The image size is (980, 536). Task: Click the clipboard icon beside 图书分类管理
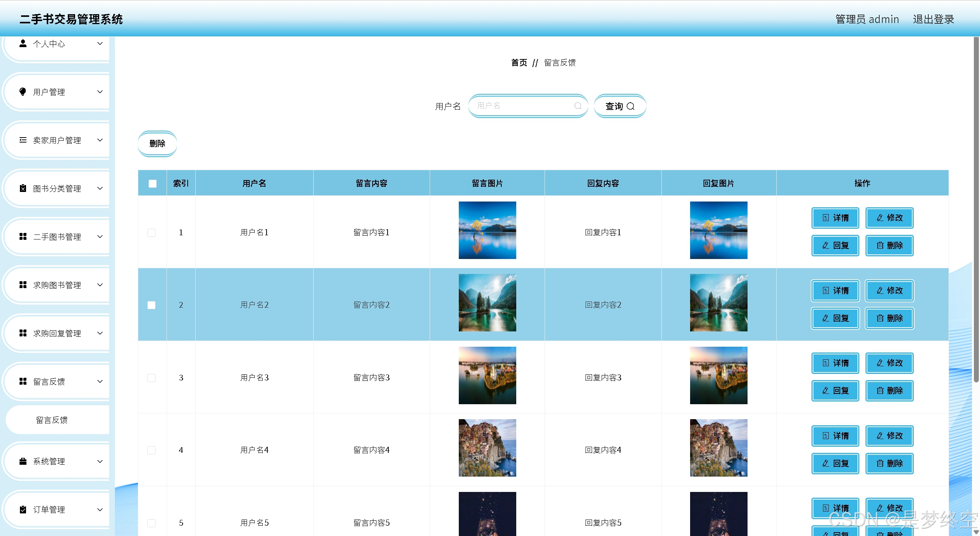(23, 188)
